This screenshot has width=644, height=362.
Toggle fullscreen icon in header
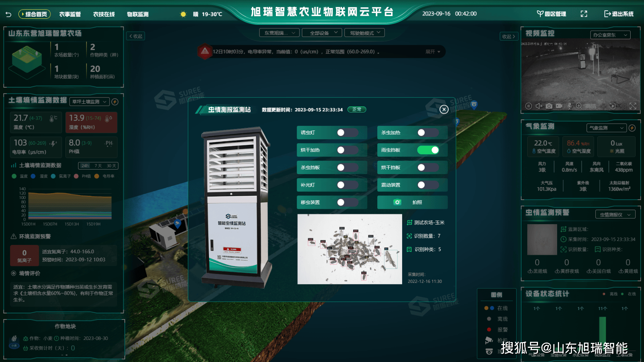tap(584, 14)
